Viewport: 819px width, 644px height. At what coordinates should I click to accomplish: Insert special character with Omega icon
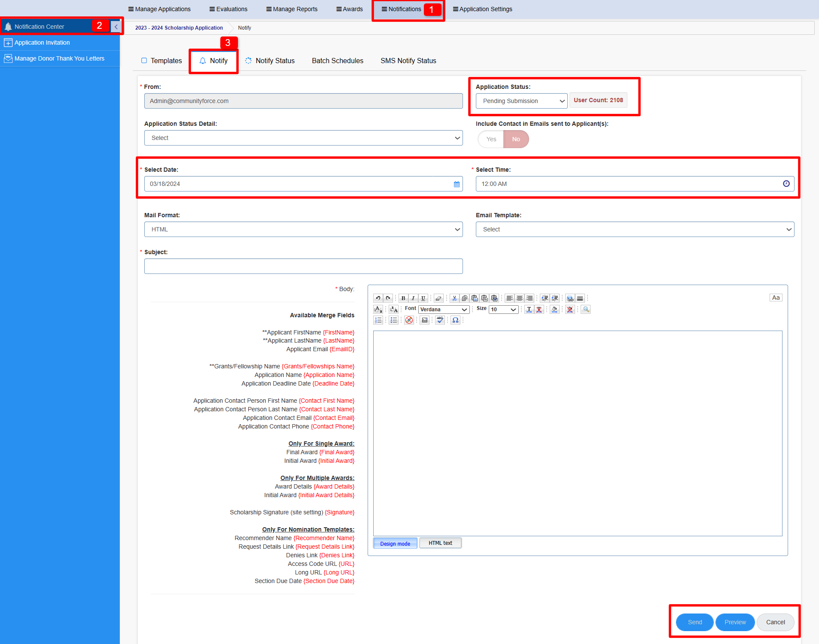pyautogui.click(x=455, y=320)
